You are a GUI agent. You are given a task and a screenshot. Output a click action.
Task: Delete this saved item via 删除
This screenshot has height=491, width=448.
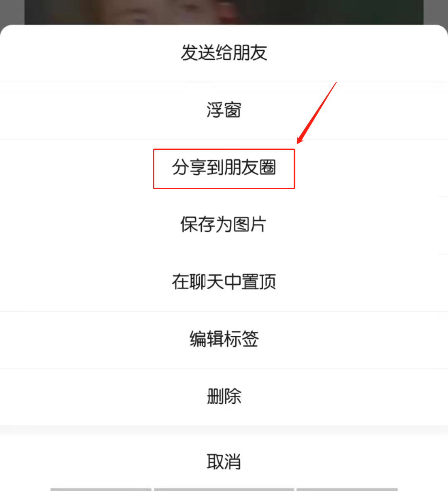(x=224, y=396)
